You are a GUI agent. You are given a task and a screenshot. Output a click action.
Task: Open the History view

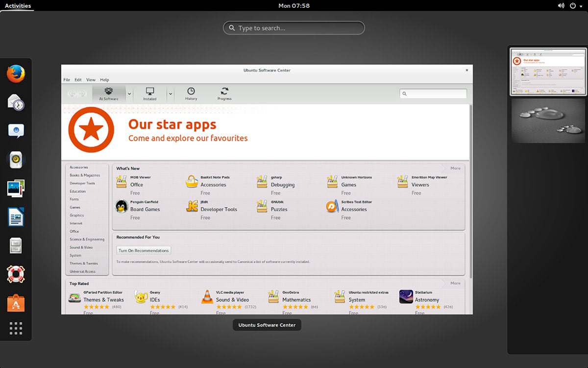coord(191,93)
